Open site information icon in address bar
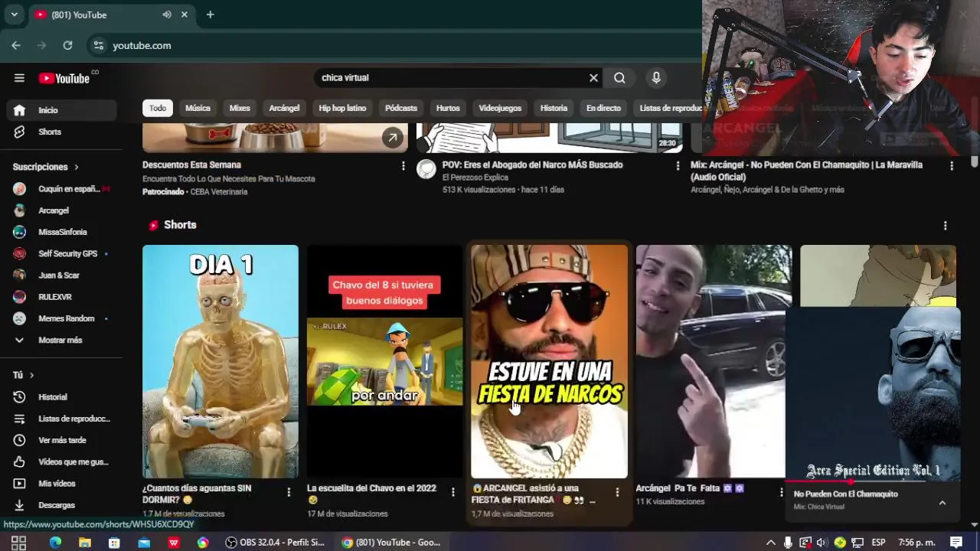The height and width of the screenshot is (551, 980). pos(98,45)
